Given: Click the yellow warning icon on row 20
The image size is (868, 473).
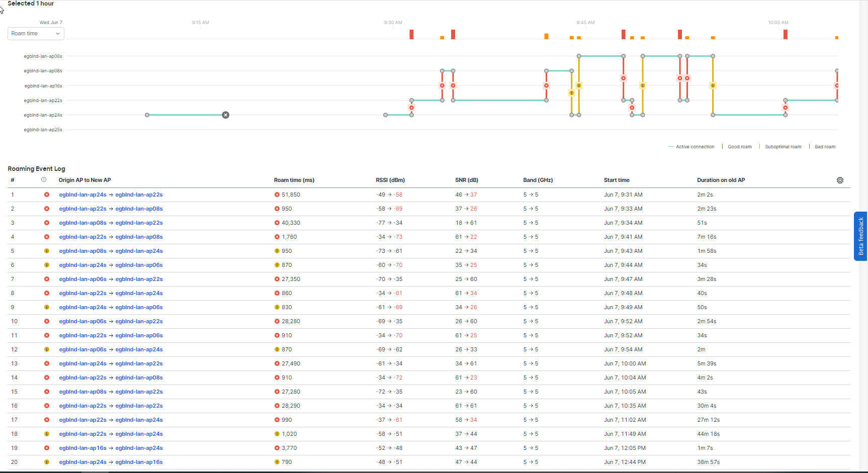Looking at the screenshot, I should [x=47, y=462].
